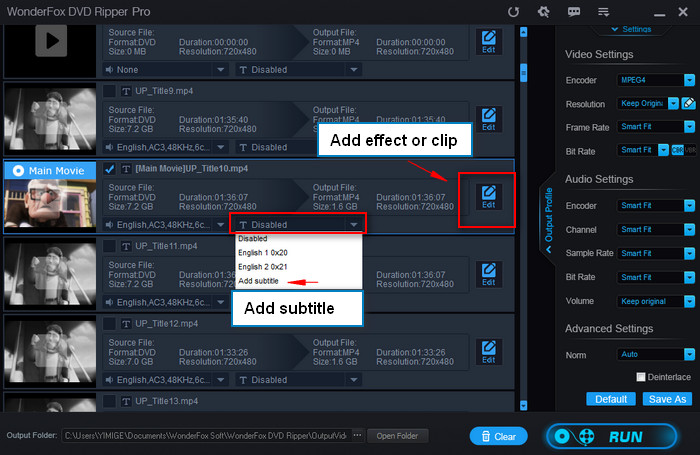Rename UP_Title13.mp4 via its T icon
700x455 pixels.
(126, 401)
